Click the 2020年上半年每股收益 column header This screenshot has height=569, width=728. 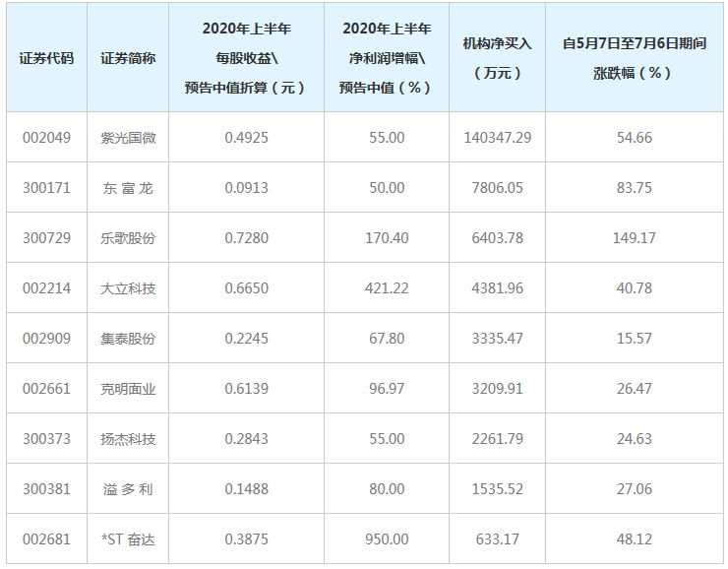point(246,58)
